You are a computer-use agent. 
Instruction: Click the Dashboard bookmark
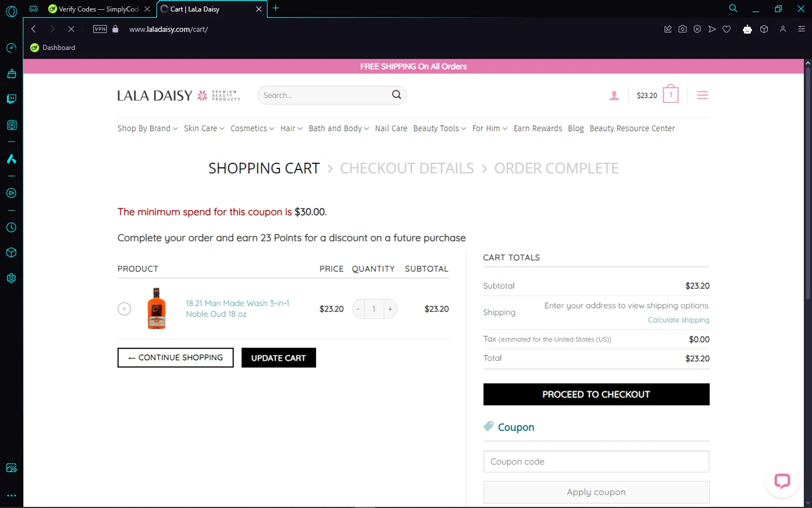pos(53,48)
